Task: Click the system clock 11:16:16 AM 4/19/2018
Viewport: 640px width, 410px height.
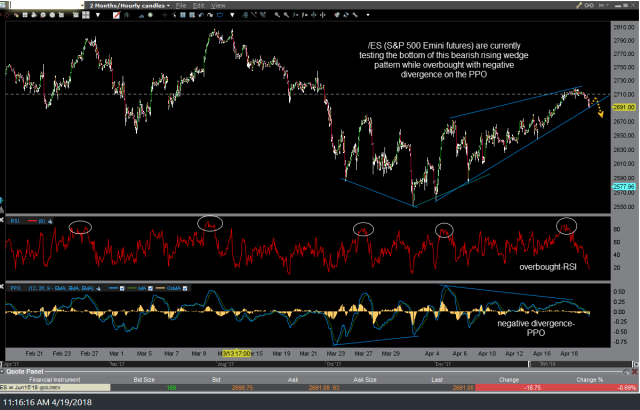Action: tap(47, 403)
